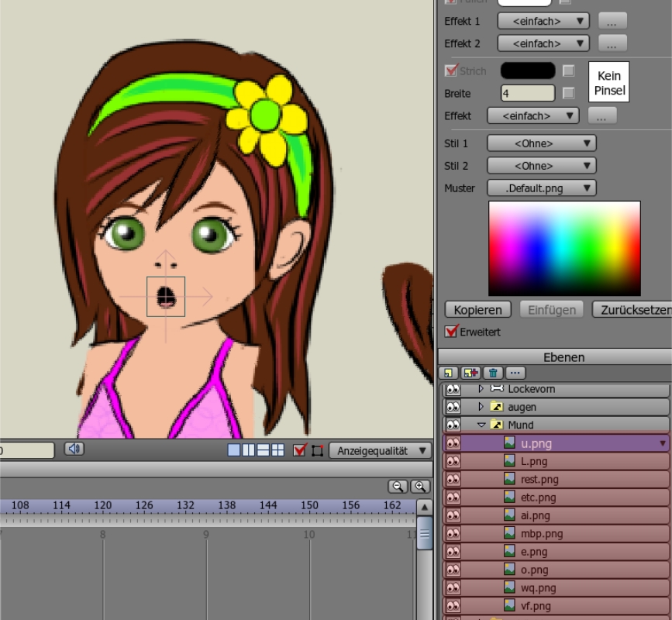Expand the Lockevorn layer triangle
The height and width of the screenshot is (620, 672).
[481, 388]
